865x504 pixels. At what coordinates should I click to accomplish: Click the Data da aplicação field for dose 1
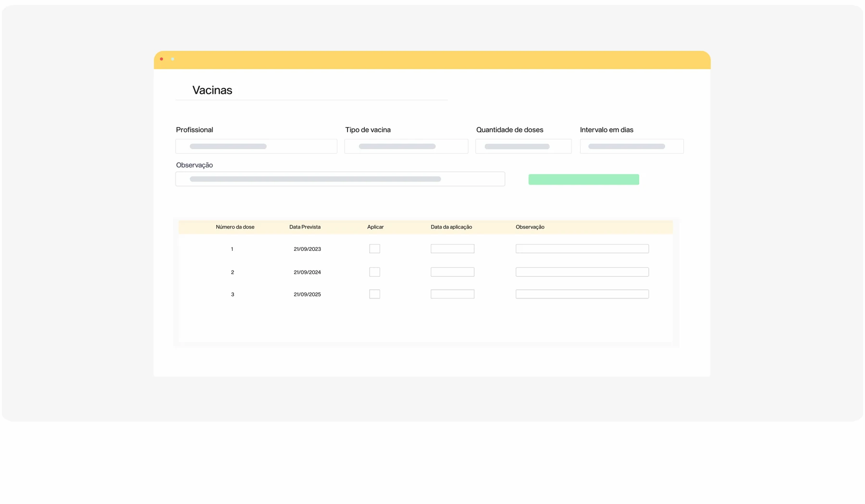[452, 248]
